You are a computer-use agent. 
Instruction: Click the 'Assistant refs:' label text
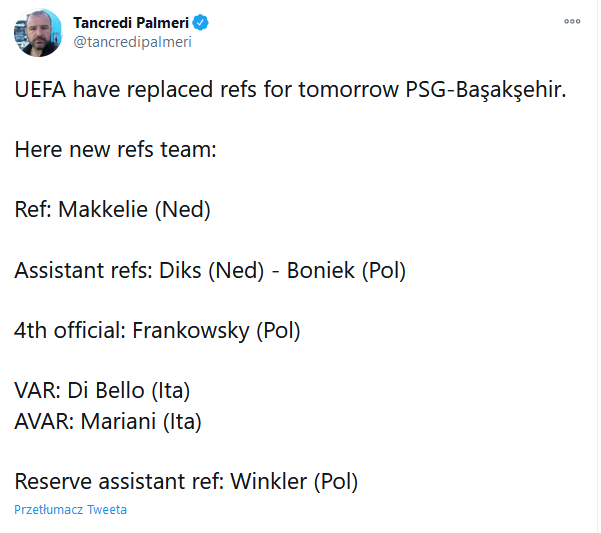(x=84, y=270)
